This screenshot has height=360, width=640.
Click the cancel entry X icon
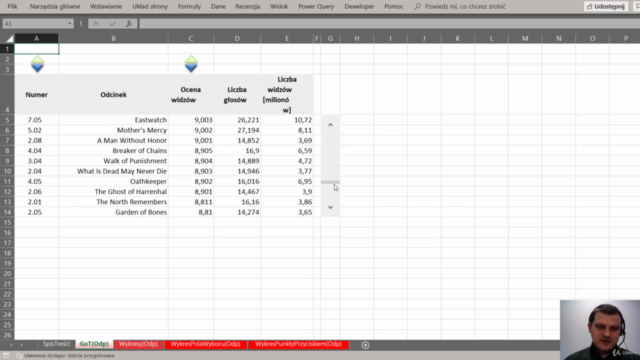pyautogui.click(x=96, y=24)
